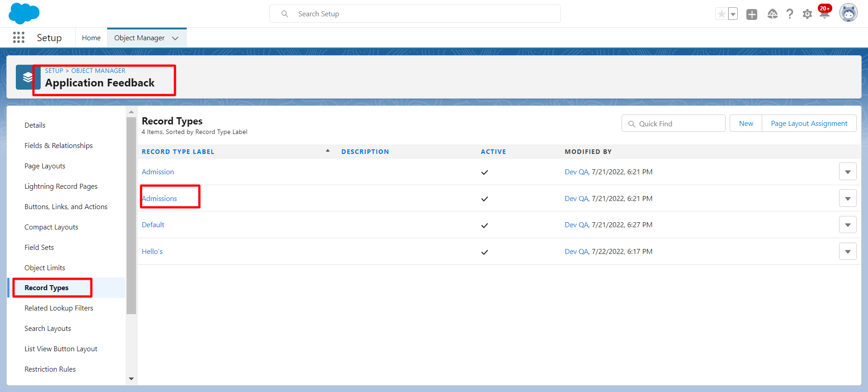This screenshot has height=392, width=868.
Task: Click the Salesforce cloud logo
Action: tap(24, 13)
